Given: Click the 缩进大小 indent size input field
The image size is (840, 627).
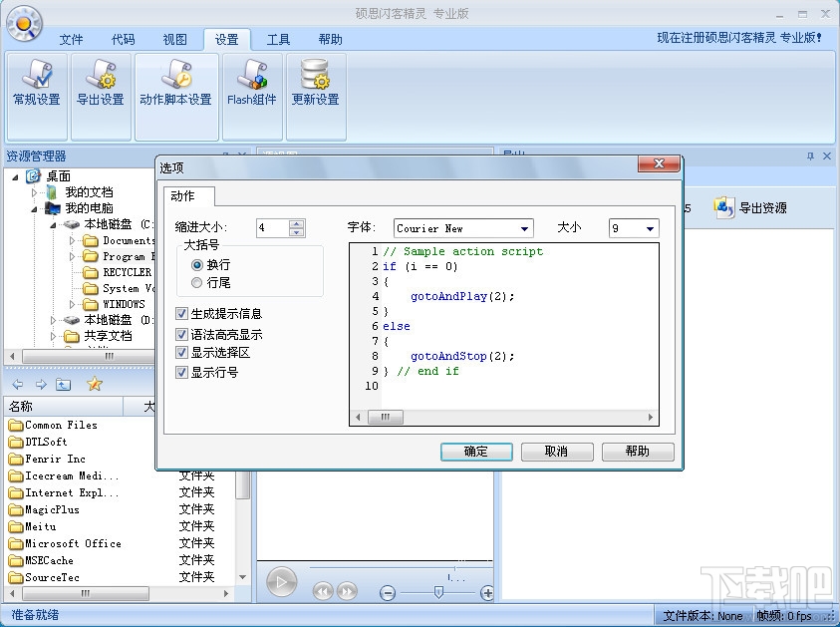Looking at the screenshot, I should [273, 227].
